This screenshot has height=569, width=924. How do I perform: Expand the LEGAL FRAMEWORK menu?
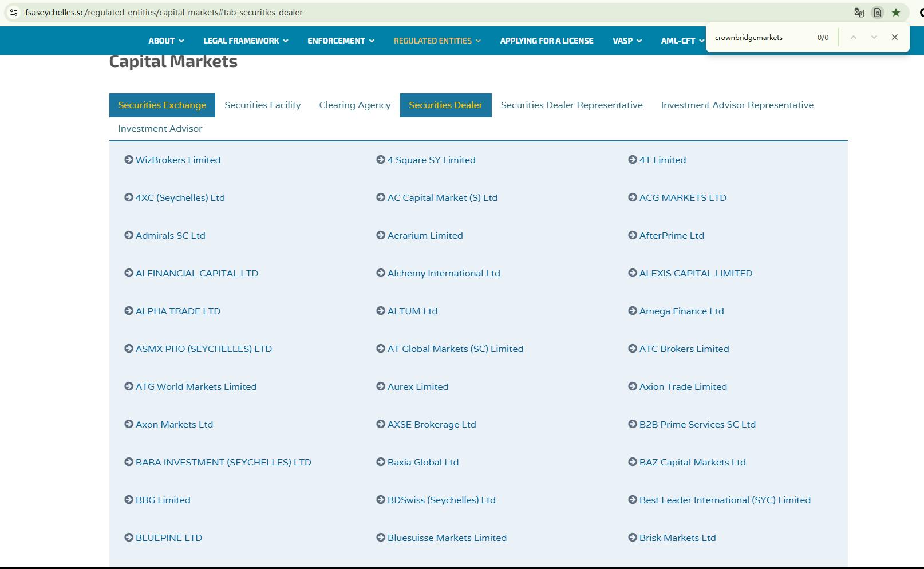[246, 41]
